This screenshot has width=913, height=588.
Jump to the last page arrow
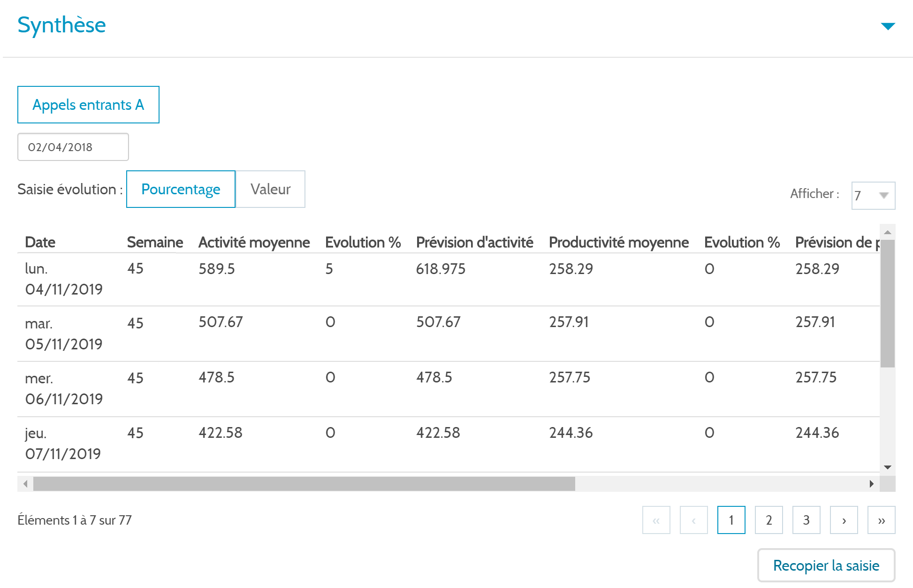[x=881, y=520]
